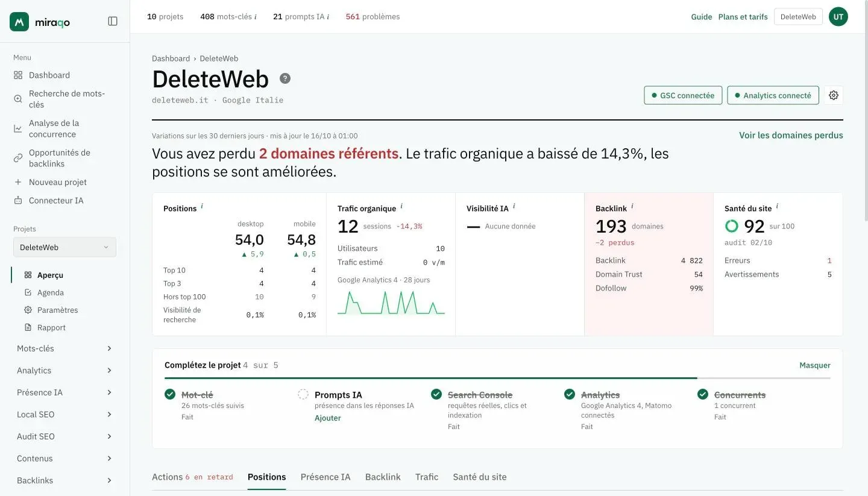Switch to the Présence IA tab

tap(325, 477)
